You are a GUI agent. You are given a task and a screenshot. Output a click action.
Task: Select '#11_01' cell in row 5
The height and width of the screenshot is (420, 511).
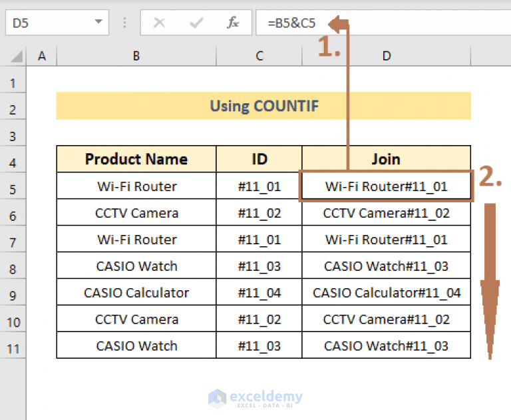point(259,186)
